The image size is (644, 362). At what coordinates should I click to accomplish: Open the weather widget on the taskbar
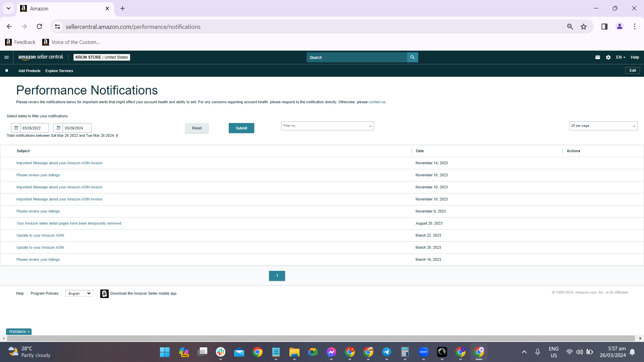(x=29, y=352)
